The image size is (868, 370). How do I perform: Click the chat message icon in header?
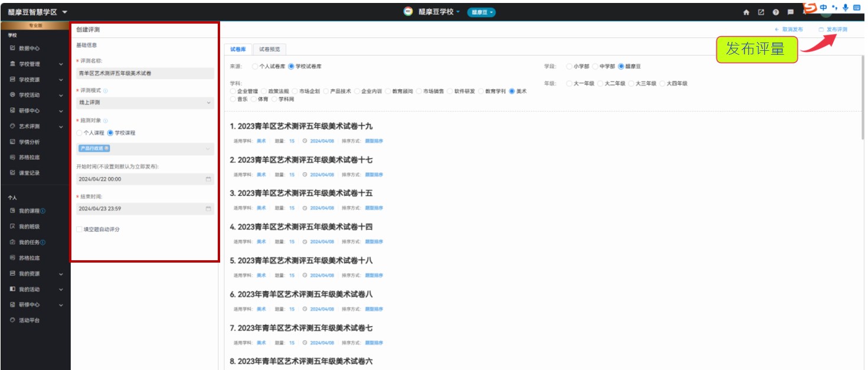pos(790,12)
